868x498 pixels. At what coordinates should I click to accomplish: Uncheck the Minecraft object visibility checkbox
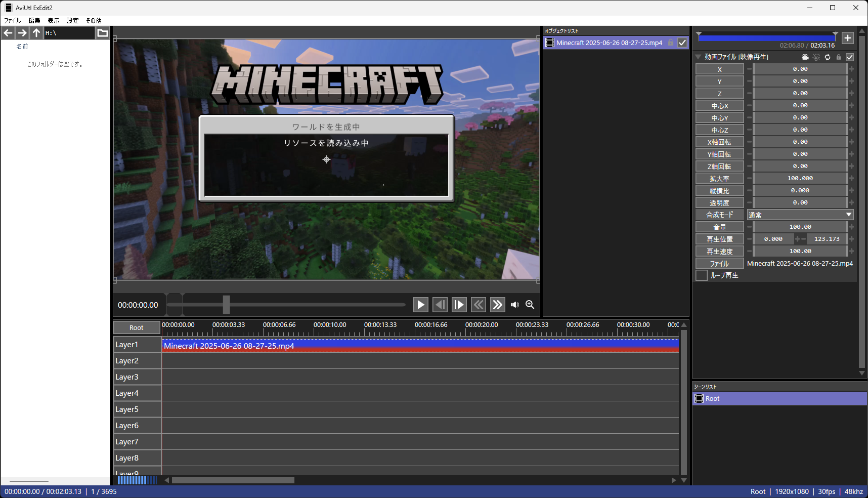[x=682, y=43]
